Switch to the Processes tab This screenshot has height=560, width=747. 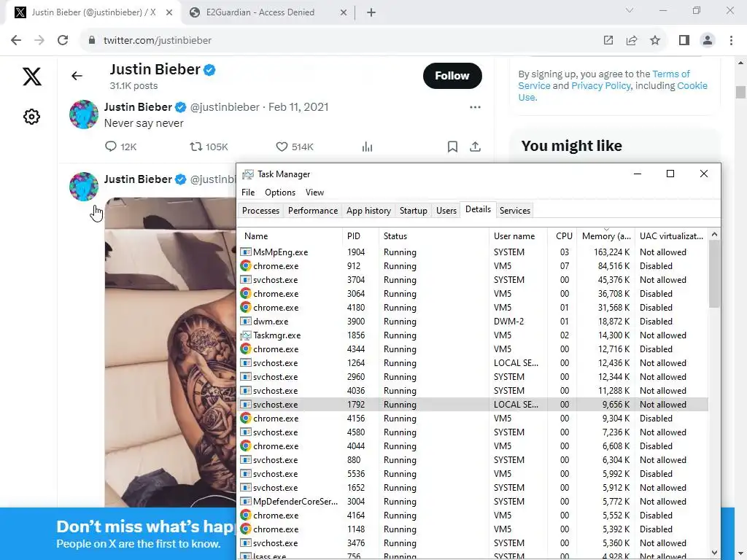point(260,211)
